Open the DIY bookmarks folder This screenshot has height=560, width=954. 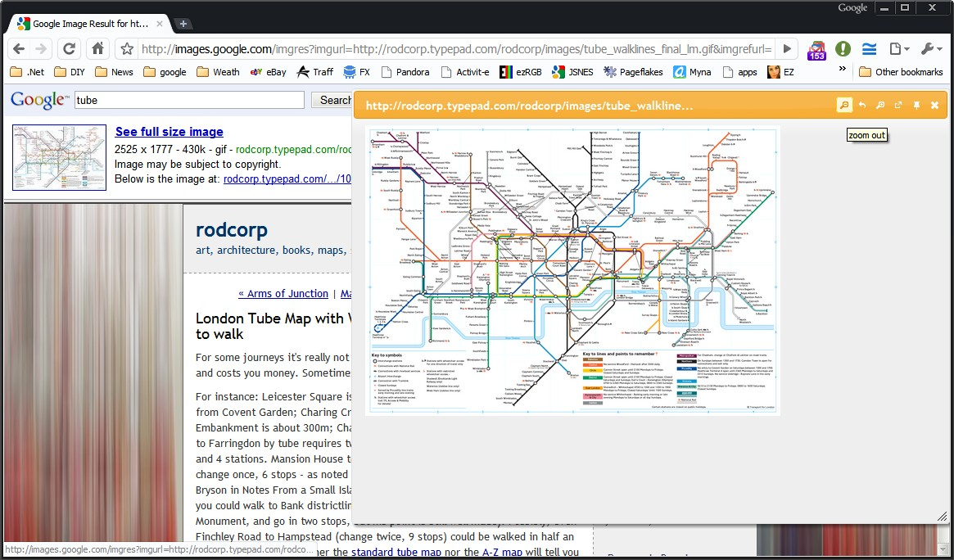click(70, 72)
